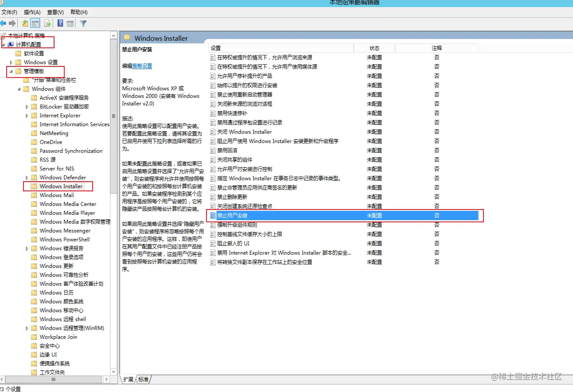Click policy icon of 关闭 Windows Installer row

click(x=213, y=132)
